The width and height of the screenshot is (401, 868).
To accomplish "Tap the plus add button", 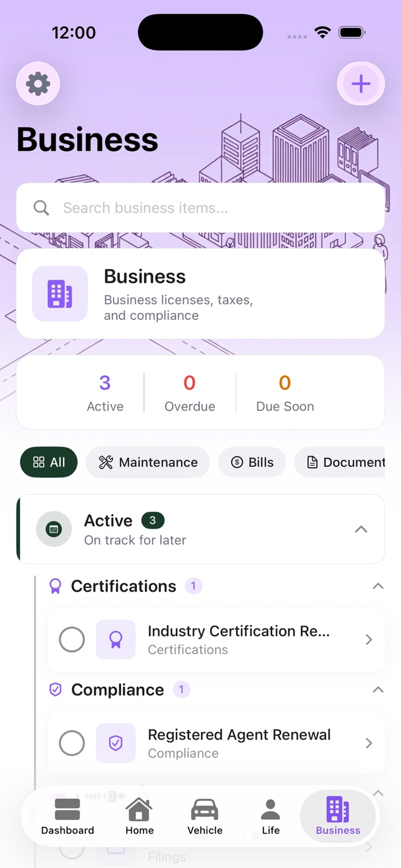I will (x=361, y=84).
